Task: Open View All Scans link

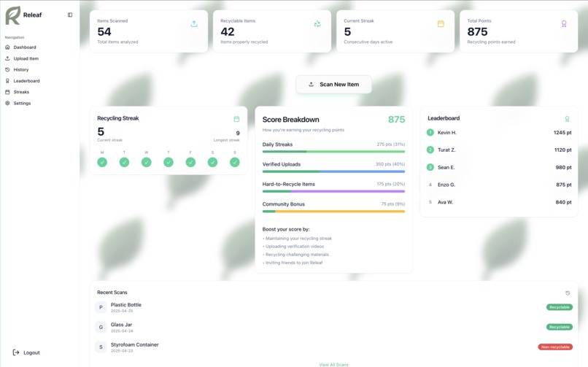Action: [333, 364]
